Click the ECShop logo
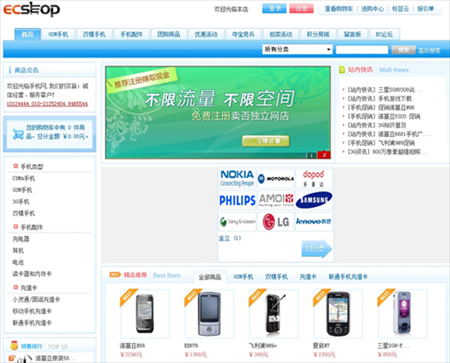This screenshot has width=450, height=363. coord(32,9)
